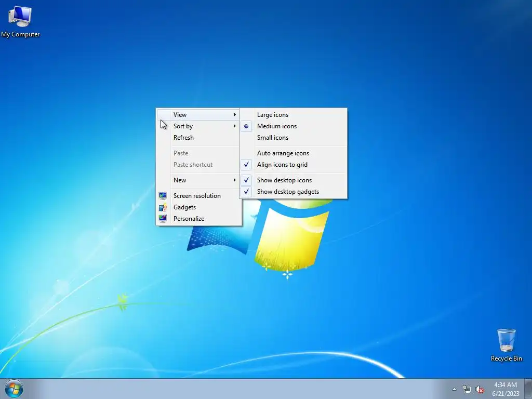Image resolution: width=532 pixels, height=399 pixels.
Task: Enable Auto arrange icons
Action: (x=294, y=153)
